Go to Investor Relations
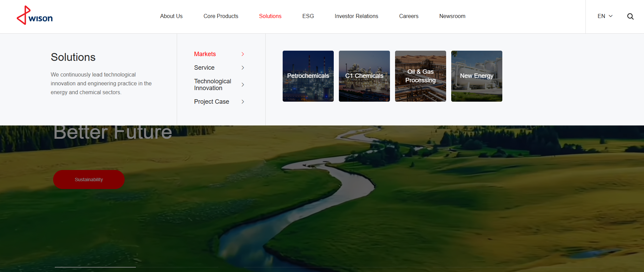 click(x=356, y=16)
